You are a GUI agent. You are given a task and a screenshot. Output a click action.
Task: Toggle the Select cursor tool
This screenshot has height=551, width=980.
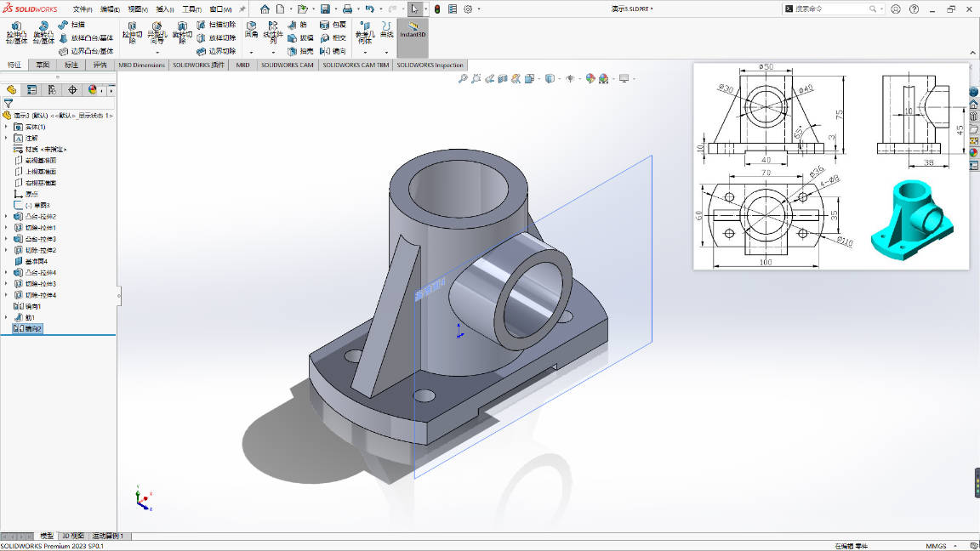414,9
